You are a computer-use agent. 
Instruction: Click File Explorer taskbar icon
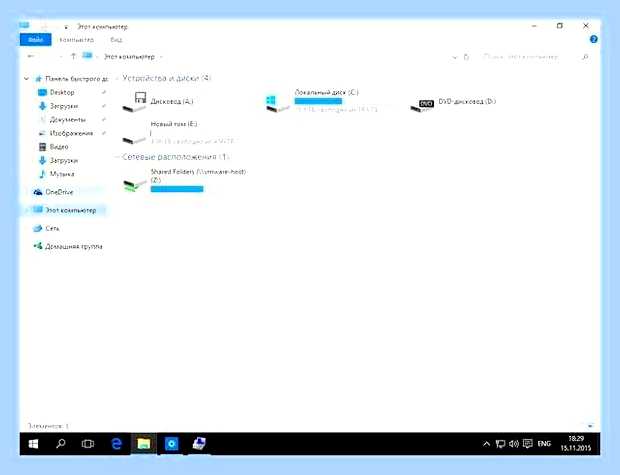(x=144, y=444)
